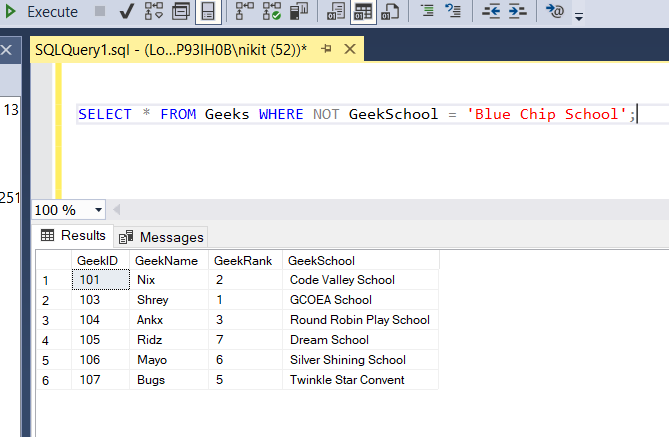Toggle Include Live Query Statistics
This screenshot has height=437, width=669.
pos(272,12)
